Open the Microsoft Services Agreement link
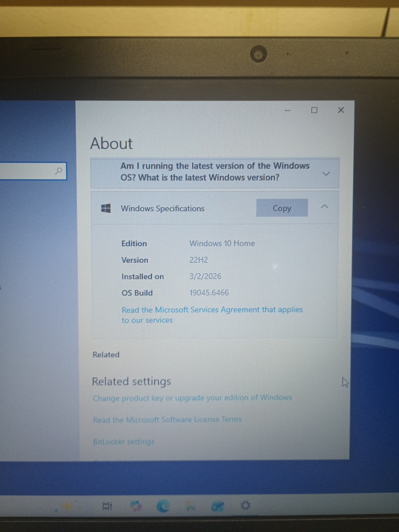This screenshot has height=532, width=399. coord(212,315)
